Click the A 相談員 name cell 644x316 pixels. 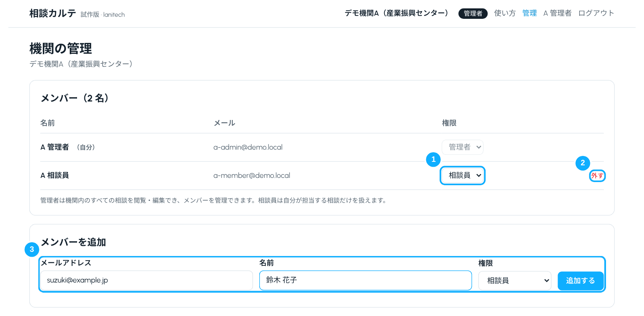55,175
